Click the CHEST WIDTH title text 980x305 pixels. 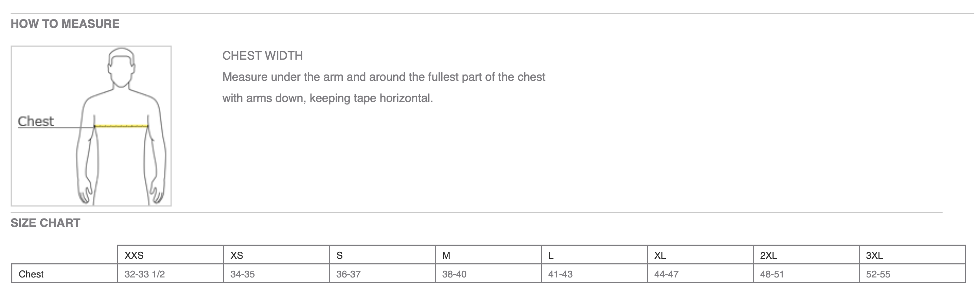coord(263,56)
